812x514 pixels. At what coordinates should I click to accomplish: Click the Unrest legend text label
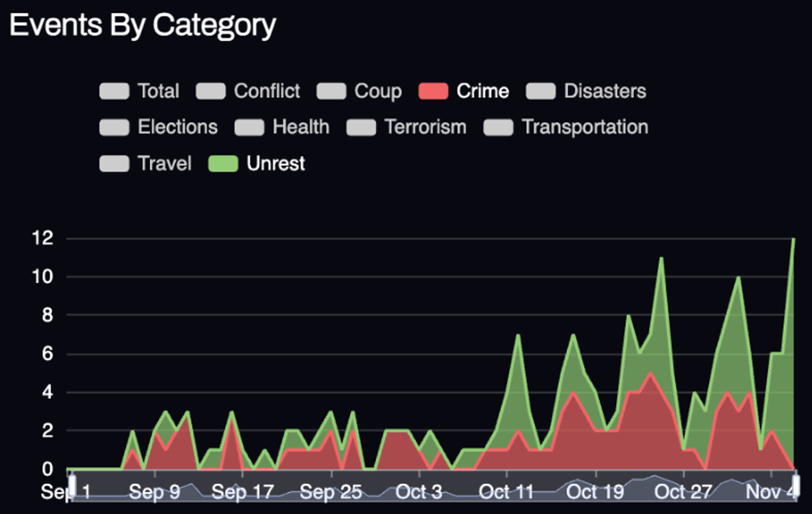click(x=276, y=164)
